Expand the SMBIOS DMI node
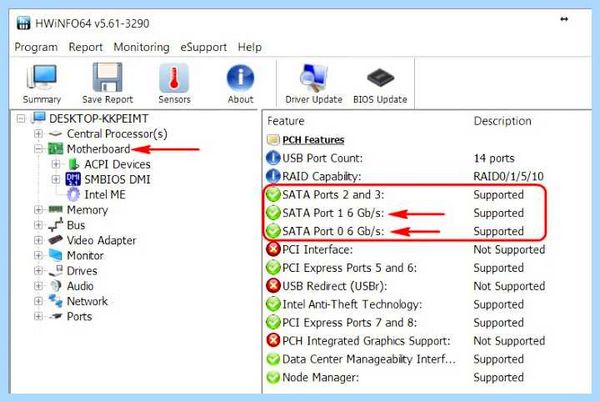 pos(56,179)
